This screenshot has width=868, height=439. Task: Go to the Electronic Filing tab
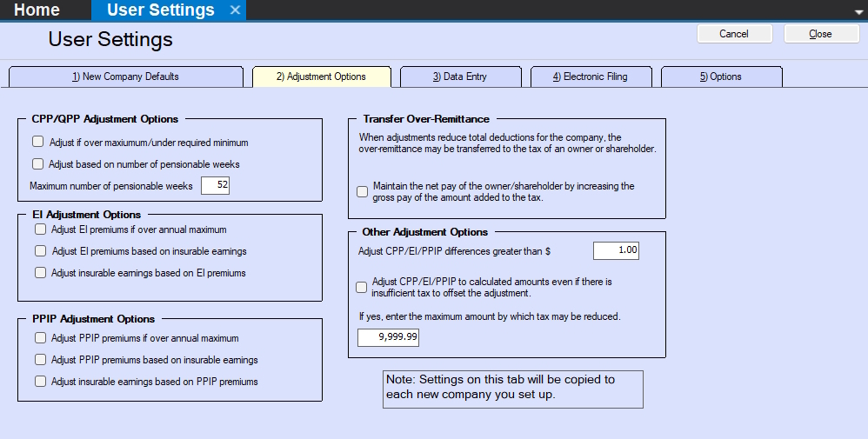coord(590,76)
